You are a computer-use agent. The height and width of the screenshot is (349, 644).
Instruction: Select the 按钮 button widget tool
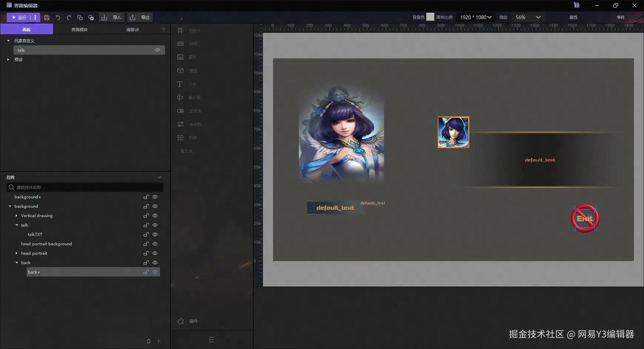(x=187, y=44)
